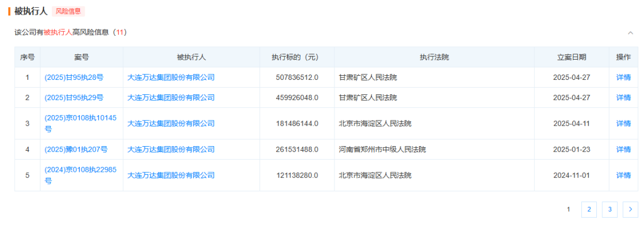The width and height of the screenshot is (644, 226).
Task: Click the 立案日期 column header
Action: point(572,57)
